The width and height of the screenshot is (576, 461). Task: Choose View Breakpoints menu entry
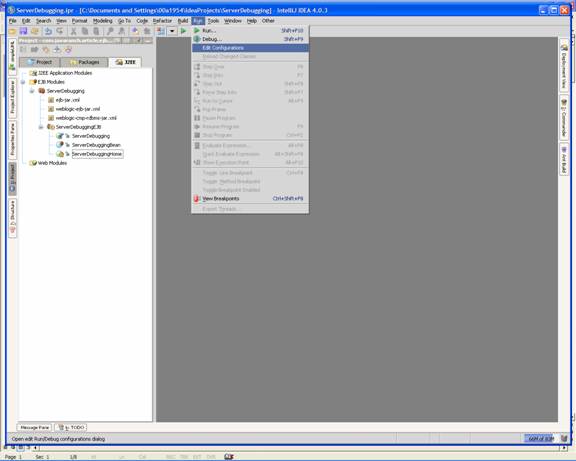[250, 199]
